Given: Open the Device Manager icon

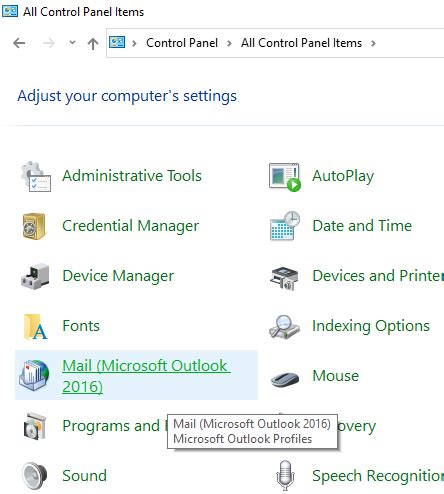Looking at the screenshot, I should (x=35, y=276).
